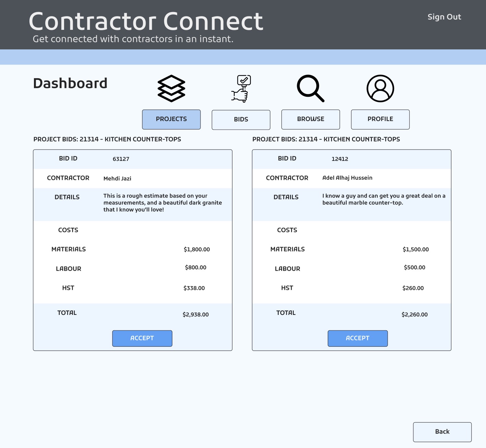The image size is (486, 448).
Task: Click the magnifying glass Browse icon
Action: (x=311, y=89)
